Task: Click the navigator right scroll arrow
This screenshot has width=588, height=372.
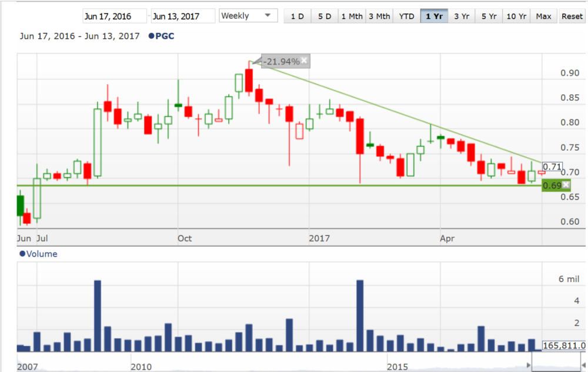Action: click(583, 365)
